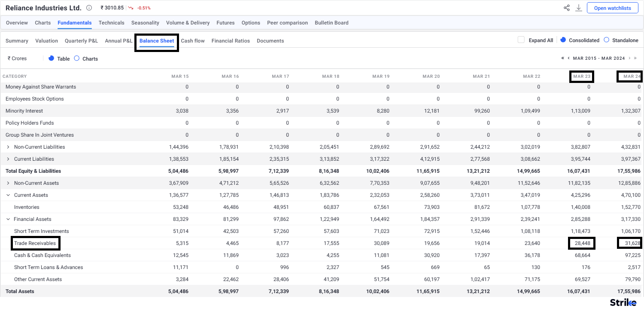Viewport: 644px width, 312px height.
Task: Open the Annual P&L sub-tab
Action: point(118,41)
